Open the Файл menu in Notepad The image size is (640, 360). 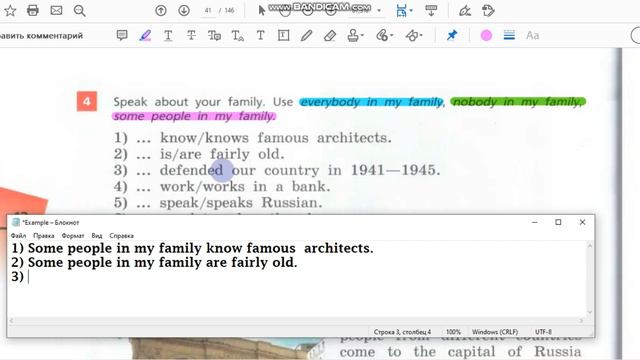[x=18, y=236]
